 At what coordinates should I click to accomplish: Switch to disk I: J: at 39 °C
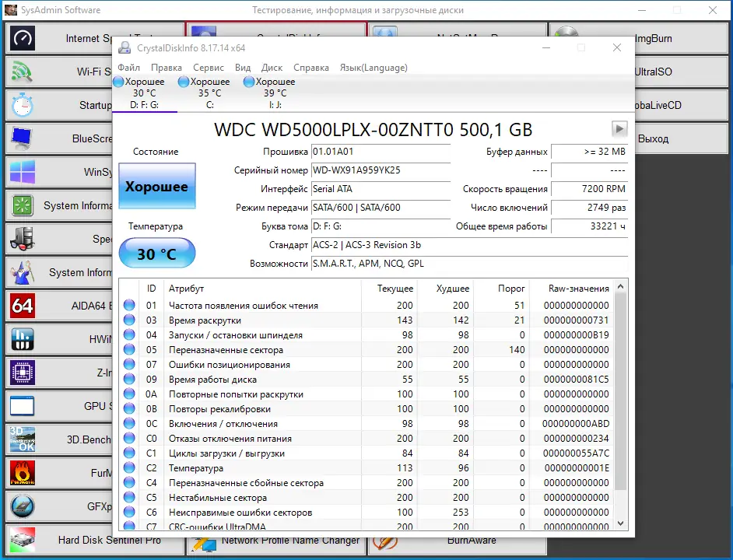coord(275,93)
